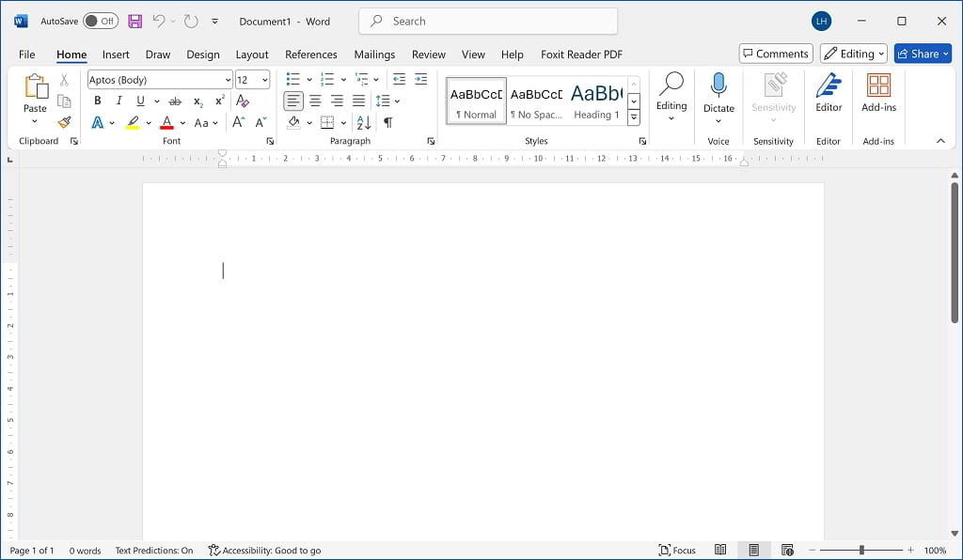Click the Comments button
The width and height of the screenshot is (963, 560).
click(x=775, y=54)
